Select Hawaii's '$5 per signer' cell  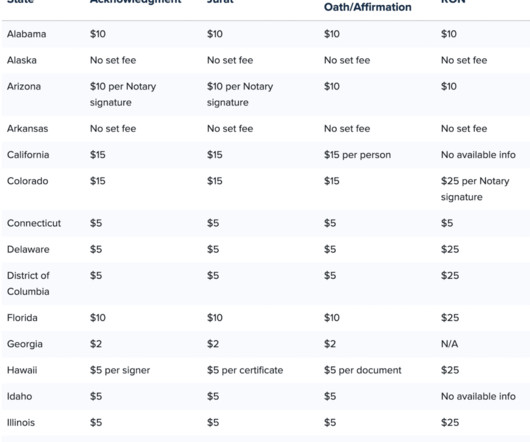click(120, 370)
